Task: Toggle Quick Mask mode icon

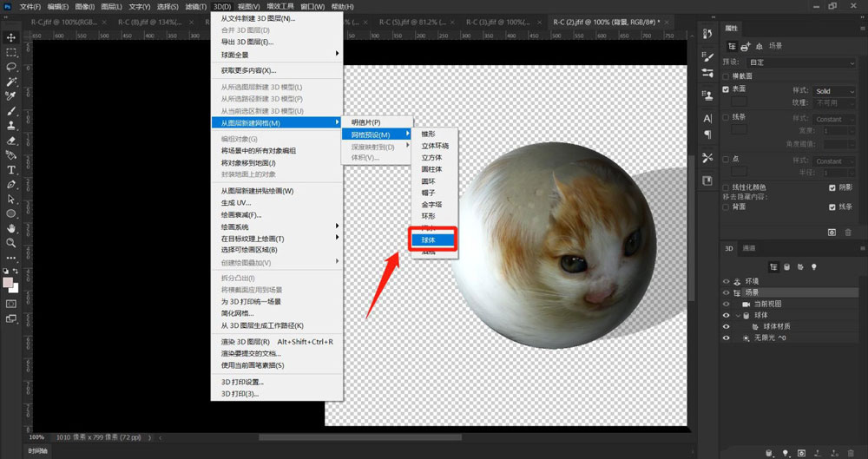Action: coord(10,304)
